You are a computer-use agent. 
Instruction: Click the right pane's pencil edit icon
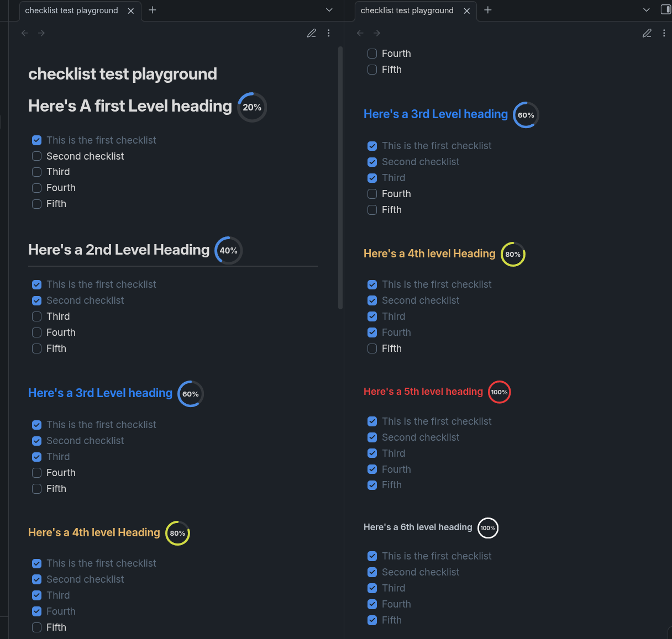(x=647, y=33)
